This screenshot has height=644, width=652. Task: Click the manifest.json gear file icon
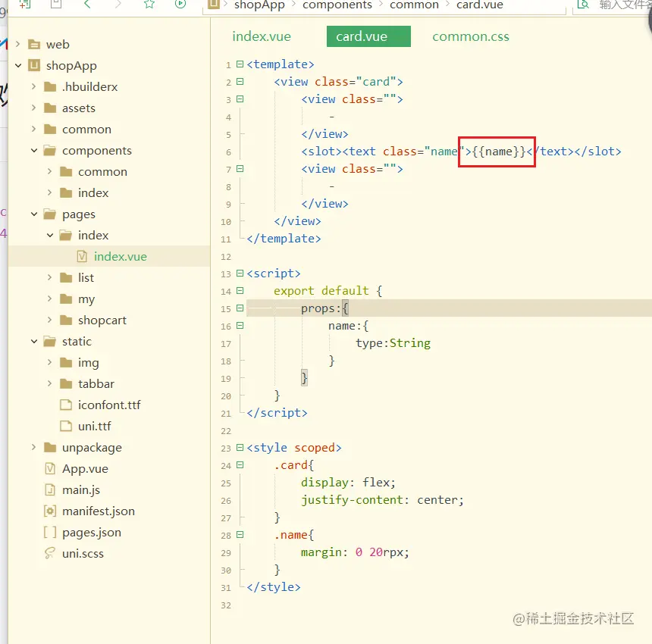tap(50, 511)
